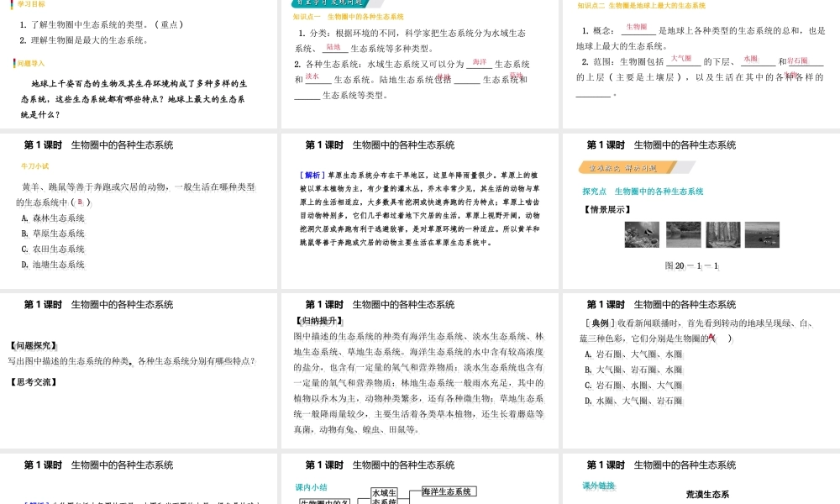Choose option B. 草原生态系统

(53, 234)
